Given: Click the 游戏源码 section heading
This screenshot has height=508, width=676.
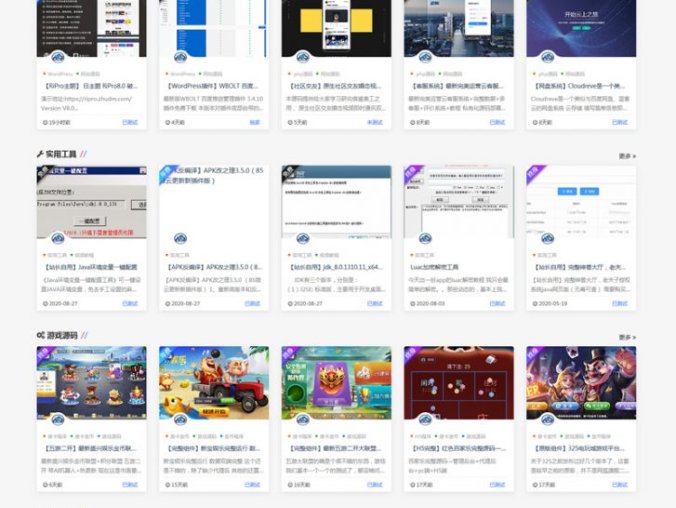Looking at the screenshot, I should (62, 335).
